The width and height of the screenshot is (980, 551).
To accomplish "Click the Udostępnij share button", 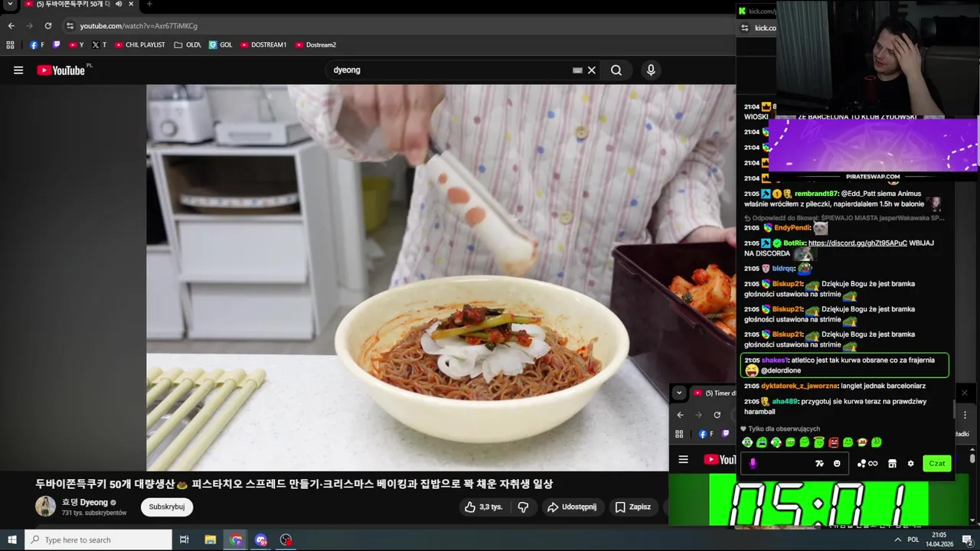I will coord(572,507).
